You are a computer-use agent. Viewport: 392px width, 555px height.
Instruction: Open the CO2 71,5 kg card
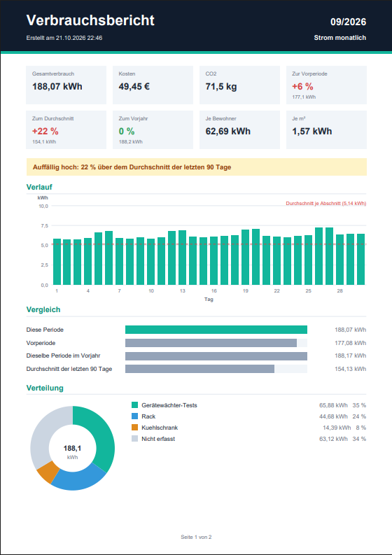tap(239, 85)
